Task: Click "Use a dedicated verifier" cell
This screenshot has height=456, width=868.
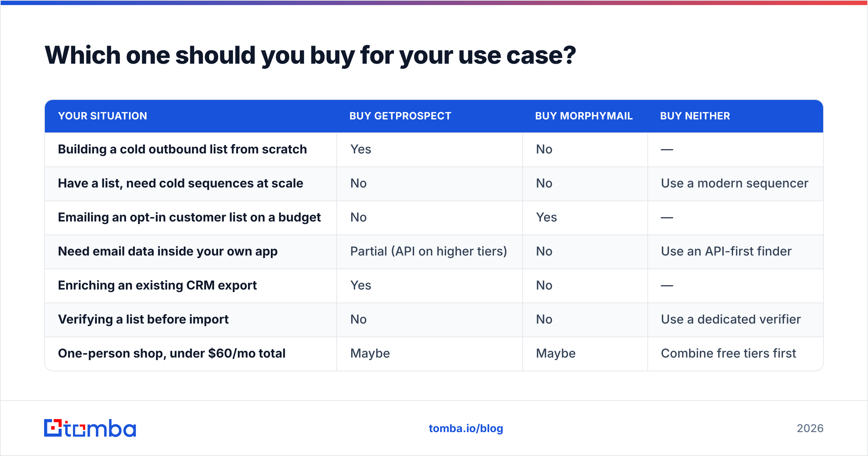Action: (731, 319)
